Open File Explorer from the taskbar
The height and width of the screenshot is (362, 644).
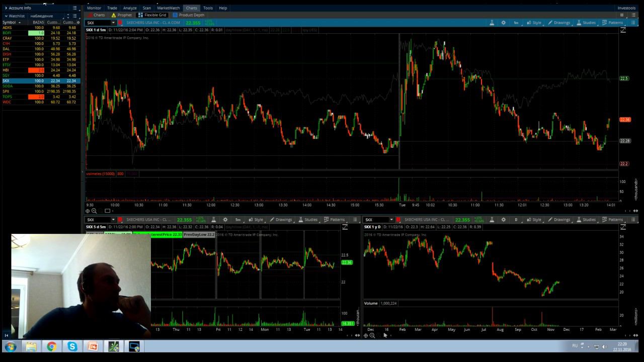pos(31,346)
